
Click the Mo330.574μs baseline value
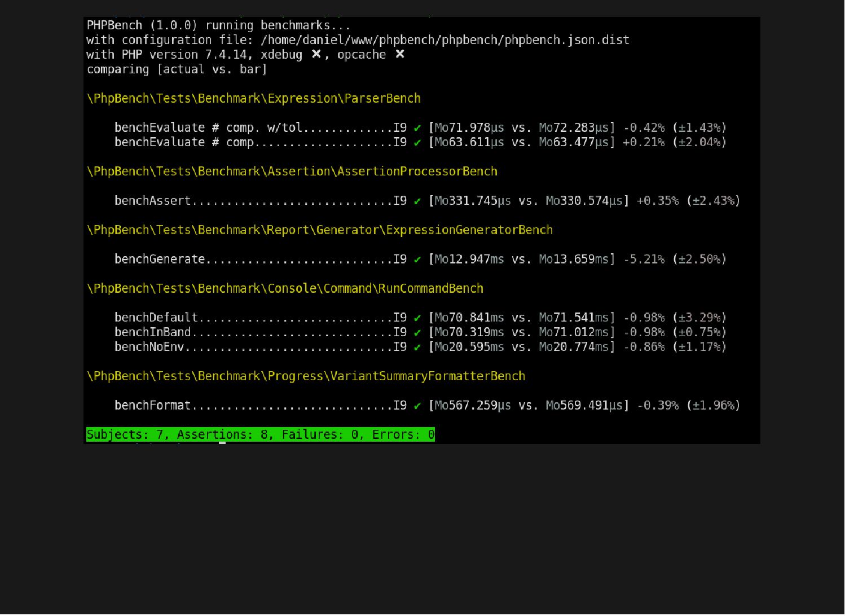[x=584, y=201]
